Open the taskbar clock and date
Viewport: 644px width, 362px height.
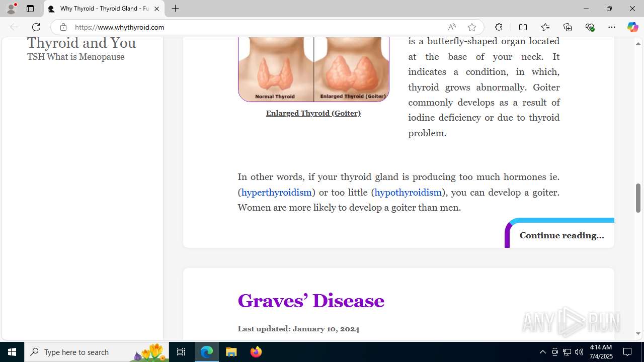tap(600, 352)
